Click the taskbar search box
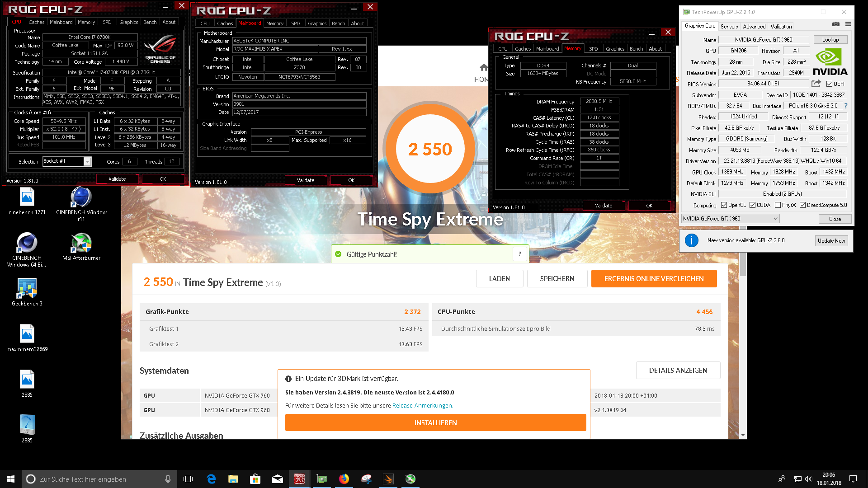This screenshot has width=868, height=488. pos(99,479)
